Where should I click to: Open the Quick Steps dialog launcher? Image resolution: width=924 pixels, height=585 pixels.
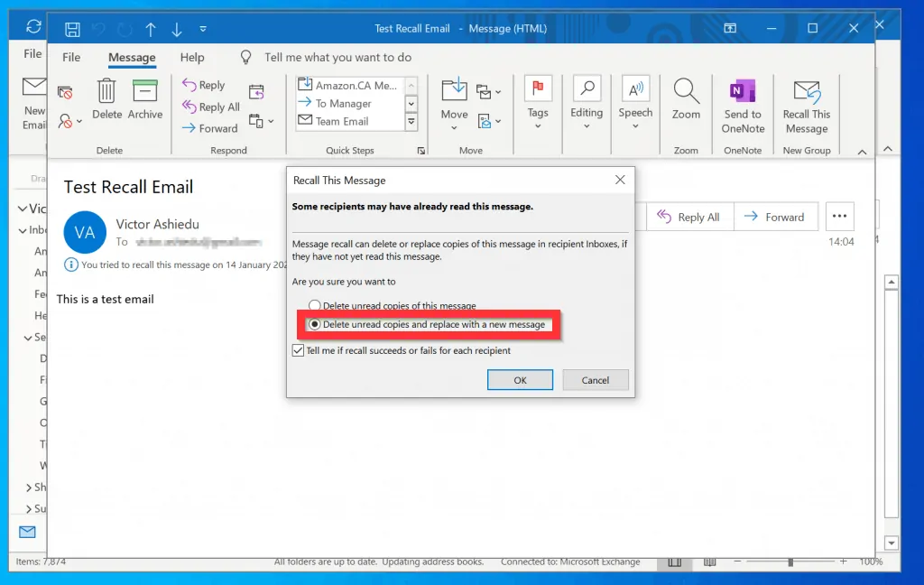click(421, 151)
